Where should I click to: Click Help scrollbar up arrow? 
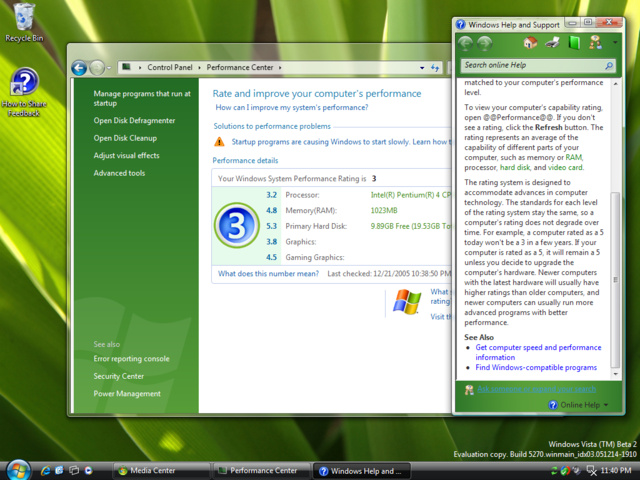616,84
